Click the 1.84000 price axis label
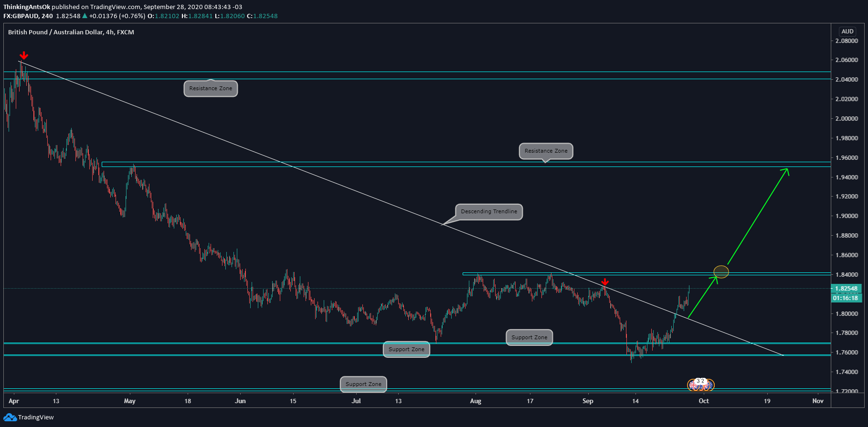This screenshot has width=868, height=427. pos(847,275)
